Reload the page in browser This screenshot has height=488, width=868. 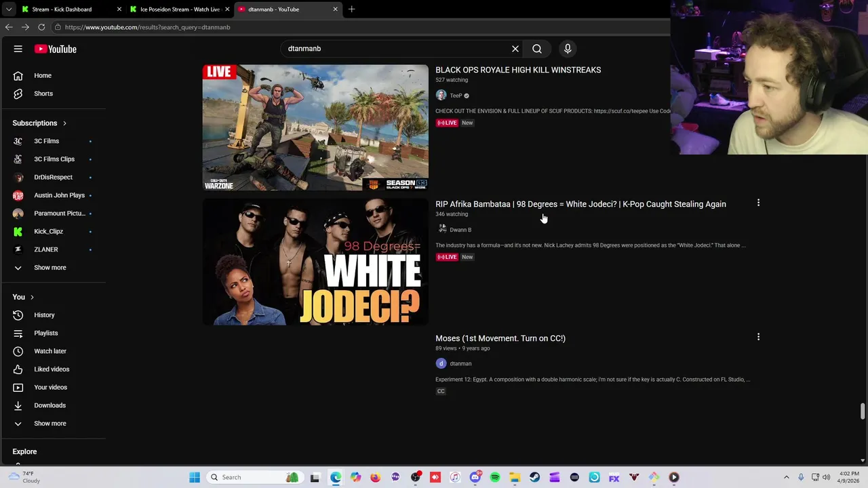pos(41,27)
